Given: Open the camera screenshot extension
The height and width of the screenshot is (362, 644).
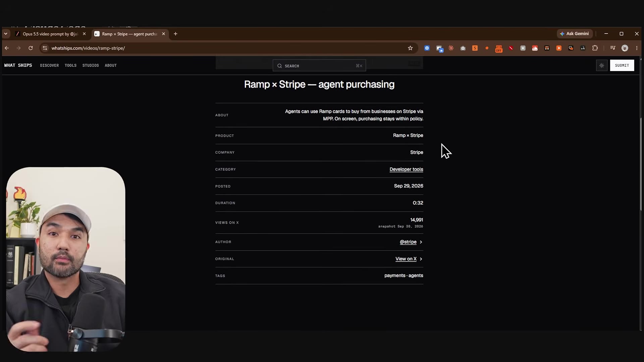Looking at the screenshot, I should click(463, 48).
